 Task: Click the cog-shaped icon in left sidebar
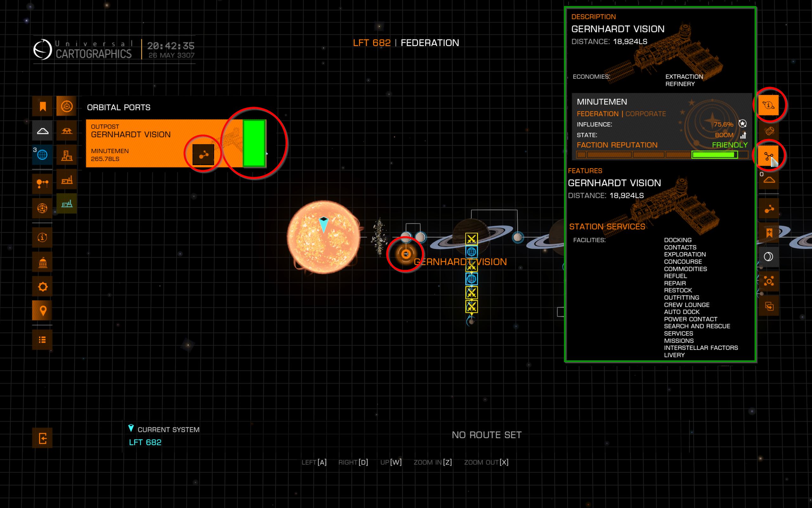point(42,287)
